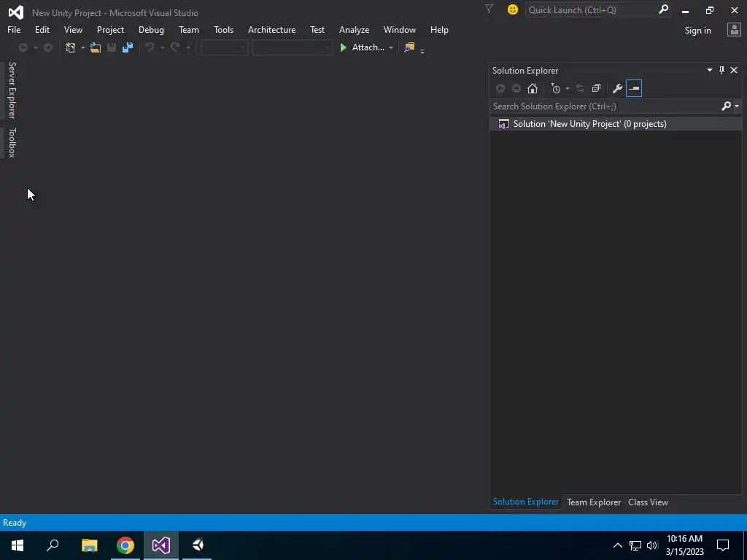
Task: Expand the Attach debug target dropdown arrow
Action: coord(391,47)
